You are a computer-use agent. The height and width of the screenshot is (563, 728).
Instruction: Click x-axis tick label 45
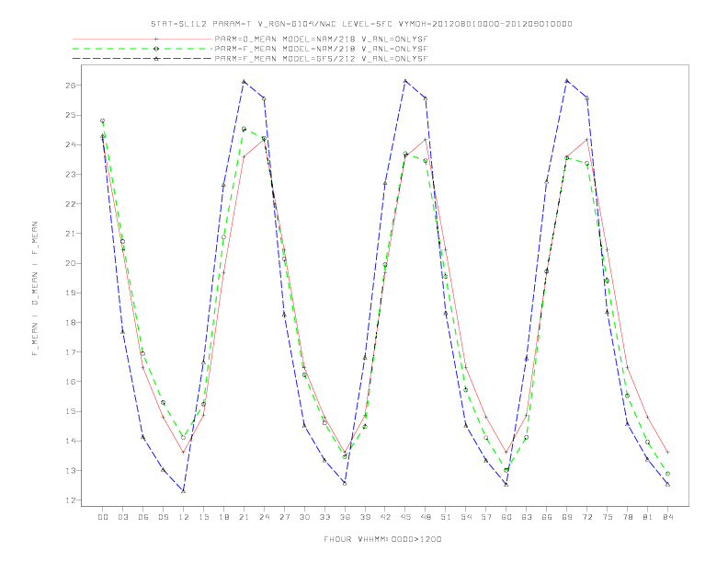pos(405,517)
